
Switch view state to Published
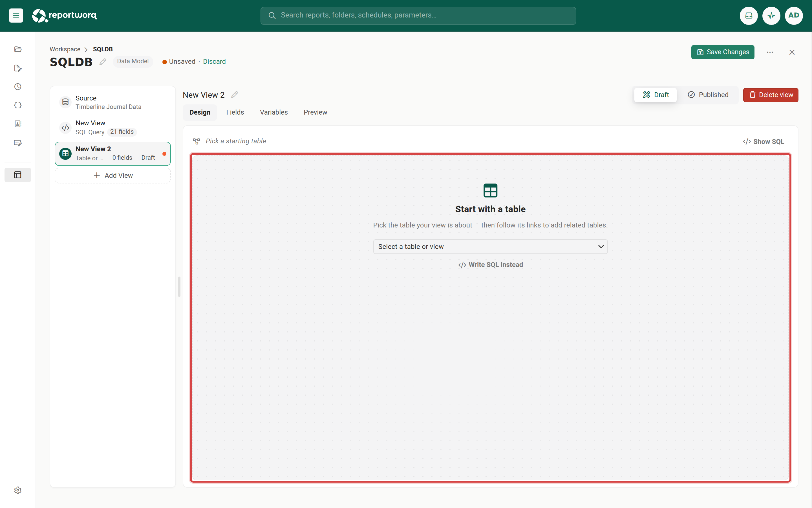pyautogui.click(x=708, y=95)
